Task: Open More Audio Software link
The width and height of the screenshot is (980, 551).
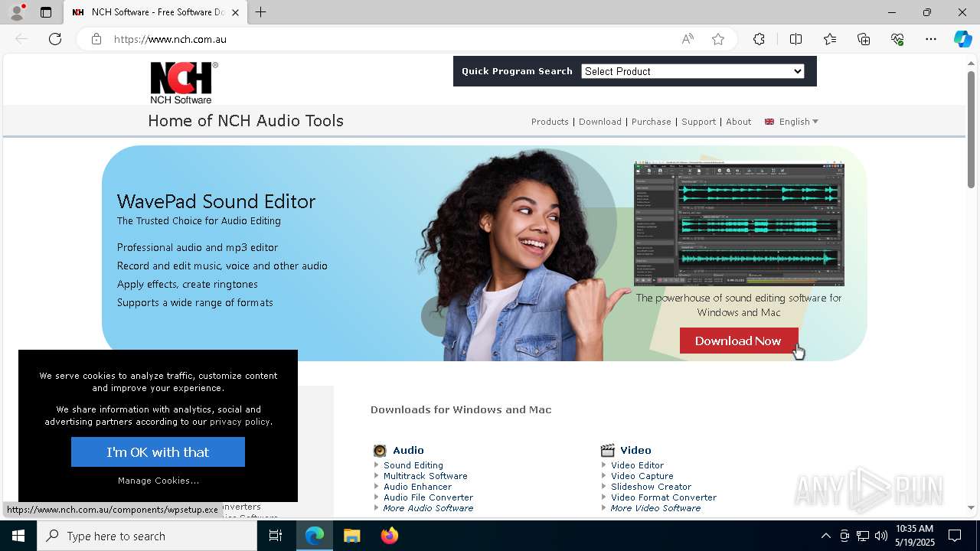Action: click(429, 508)
